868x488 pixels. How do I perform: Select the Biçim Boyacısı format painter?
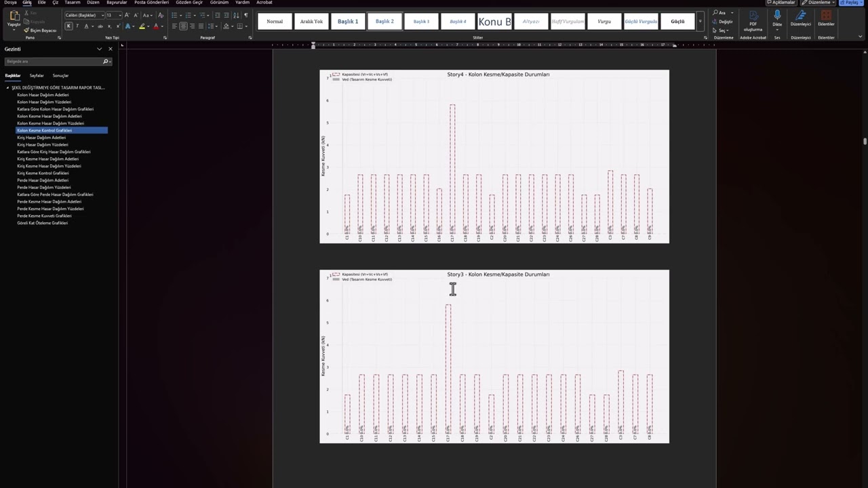tap(40, 30)
